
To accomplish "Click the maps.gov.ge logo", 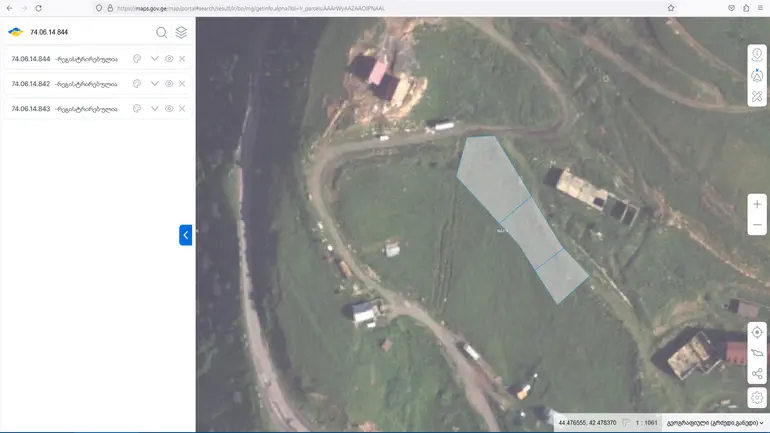I will tap(16, 32).
